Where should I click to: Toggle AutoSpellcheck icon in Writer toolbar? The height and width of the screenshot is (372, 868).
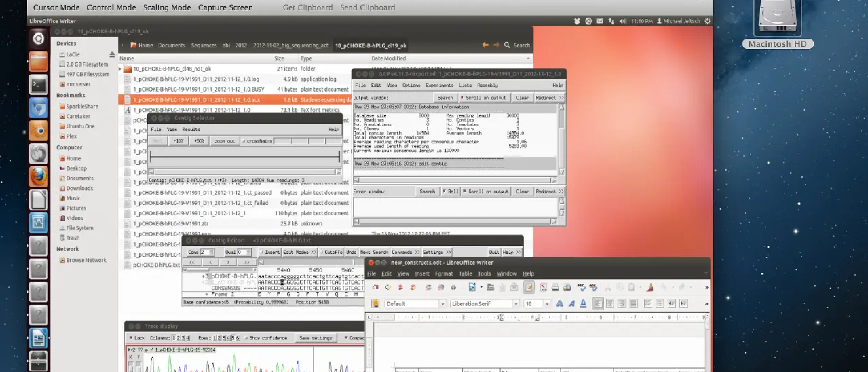pyautogui.click(x=593, y=287)
